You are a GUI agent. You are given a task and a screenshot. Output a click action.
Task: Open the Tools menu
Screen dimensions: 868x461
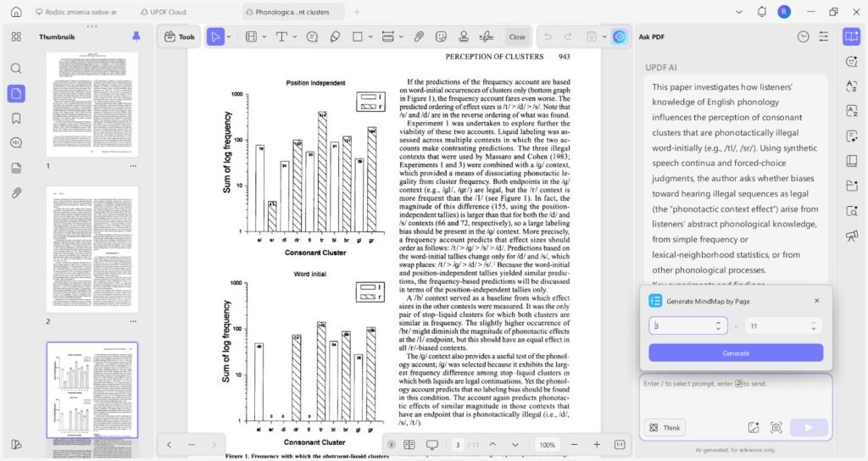(179, 36)
